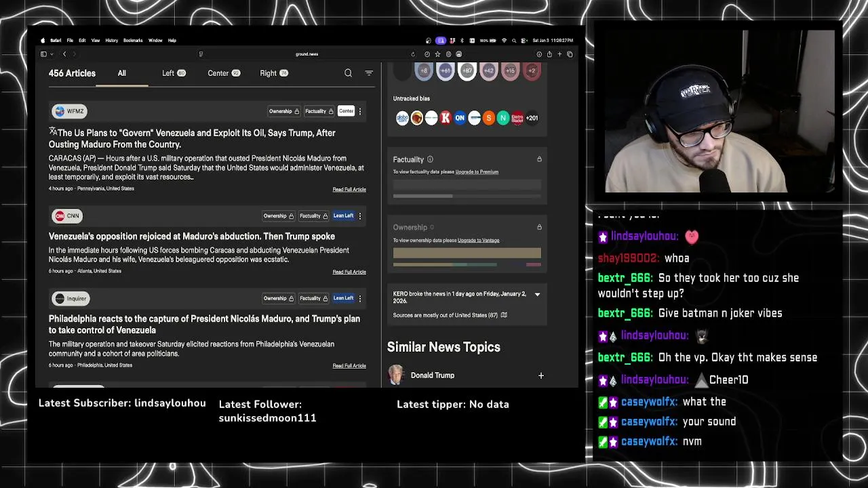Viewport: 868px width, 488px height.
Task: Switch to the Right 76 tab
Action: [274, 73]
